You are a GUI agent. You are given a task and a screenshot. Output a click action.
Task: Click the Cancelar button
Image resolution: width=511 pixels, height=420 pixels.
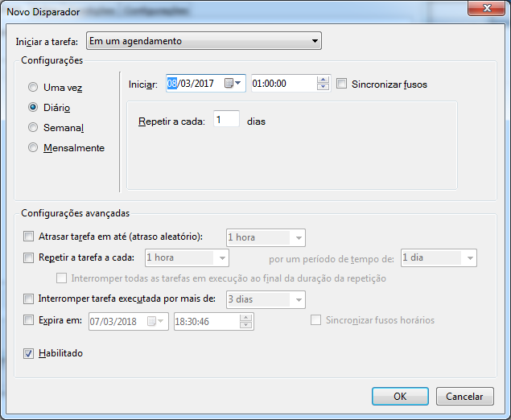[464, 396]
